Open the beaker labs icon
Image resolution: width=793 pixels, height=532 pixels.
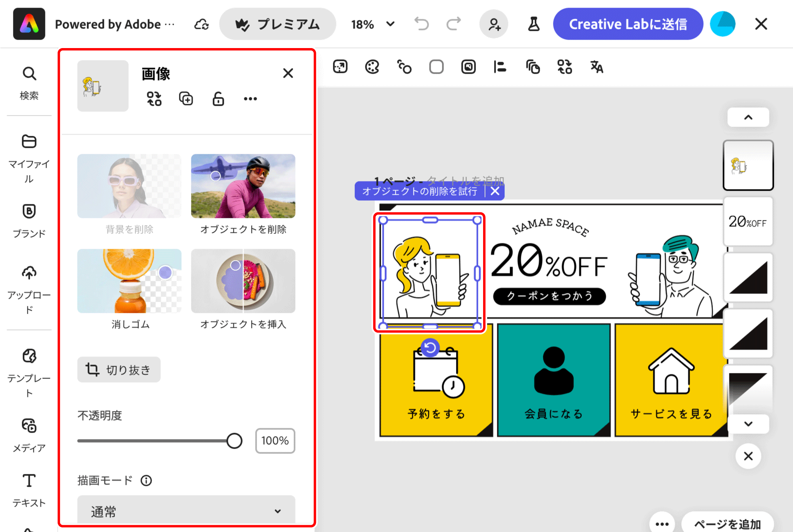click(533, 24)
